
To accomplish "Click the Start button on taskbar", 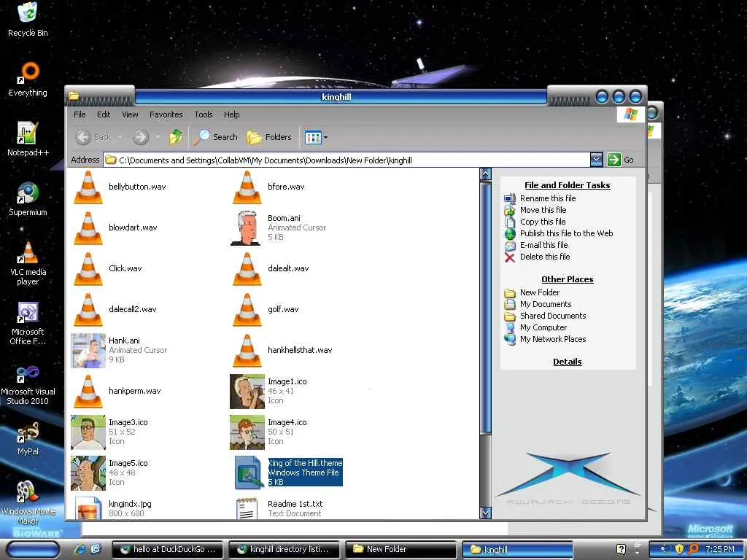I will (33, 550).
